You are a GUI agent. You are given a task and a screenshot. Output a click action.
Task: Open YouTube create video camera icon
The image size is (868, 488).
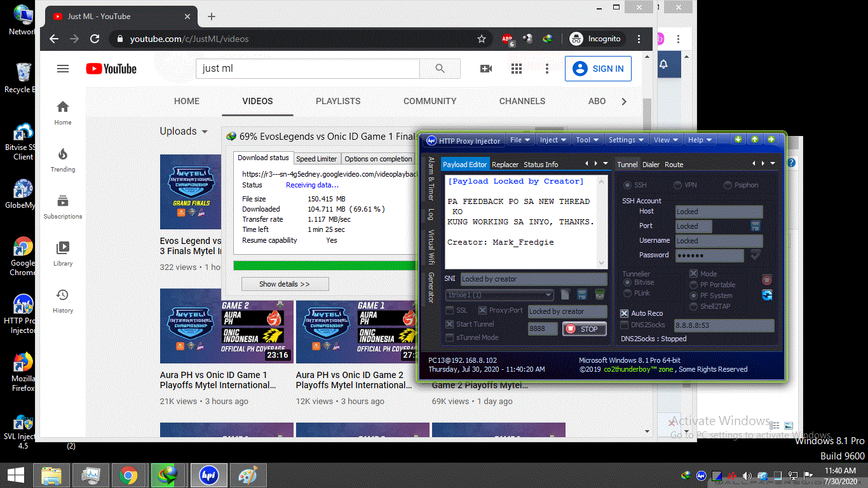pyautogui.click(x=486, y=69)
